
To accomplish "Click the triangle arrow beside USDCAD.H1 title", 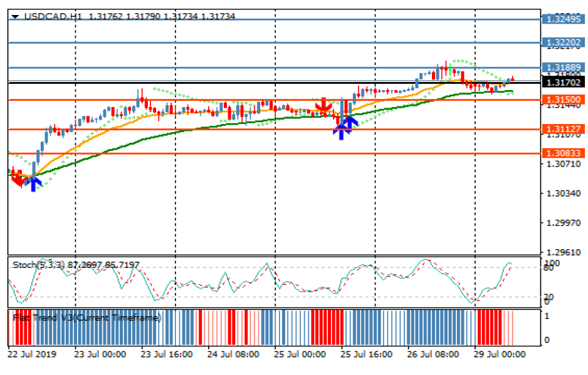I will [15, 17].
